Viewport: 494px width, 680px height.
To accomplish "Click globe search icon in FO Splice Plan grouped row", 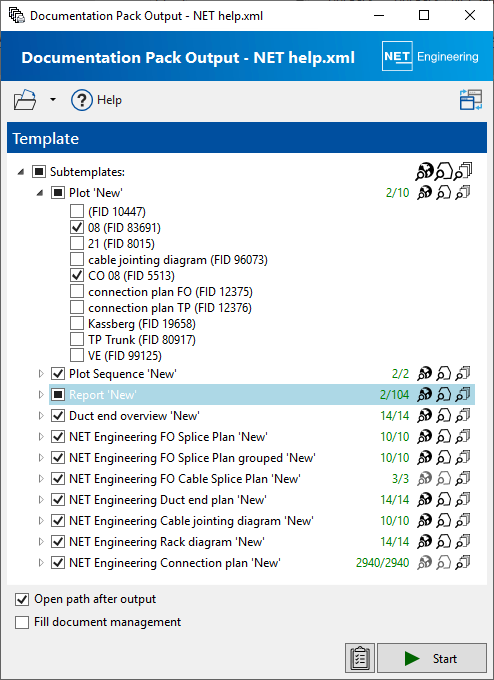I will click(x=425, y=458).
